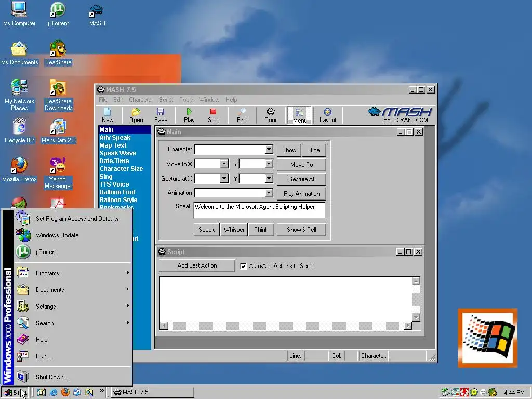Toggle Auto-Add Actions to Script checkbox

click(243, 266)
